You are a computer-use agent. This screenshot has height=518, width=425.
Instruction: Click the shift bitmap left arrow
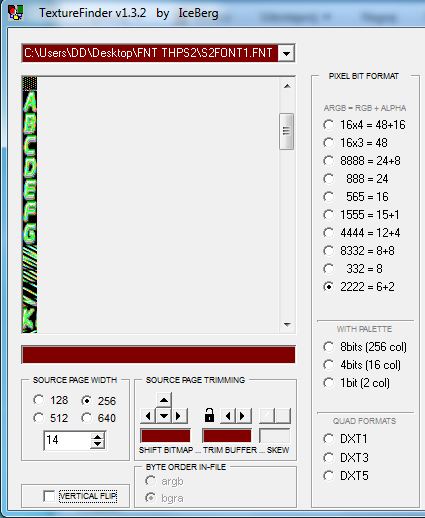coord(148,416)
